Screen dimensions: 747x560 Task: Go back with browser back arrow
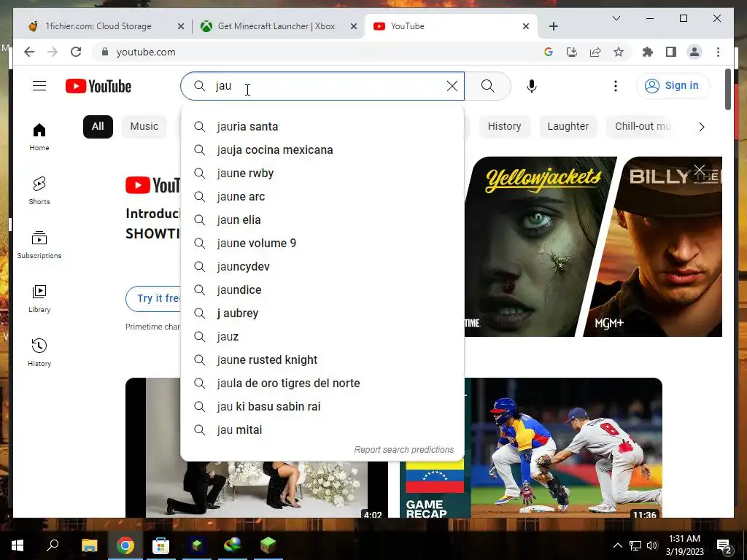click(x=29, y=52)
